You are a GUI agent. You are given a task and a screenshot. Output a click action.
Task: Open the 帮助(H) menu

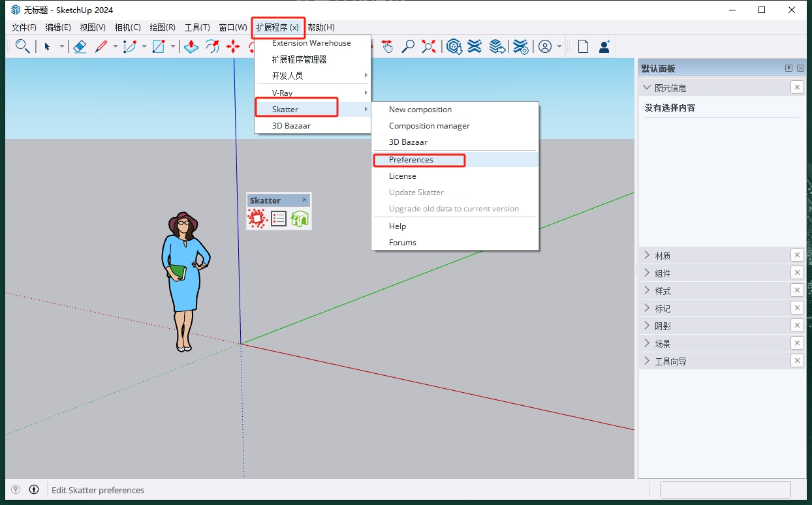point(321,27)
